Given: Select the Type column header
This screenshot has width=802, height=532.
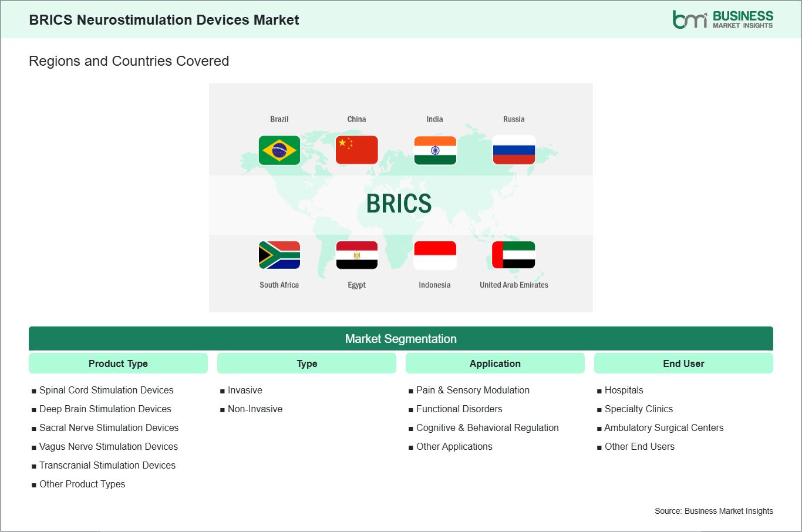Looking at the screenshot, I should click(306, 363).
